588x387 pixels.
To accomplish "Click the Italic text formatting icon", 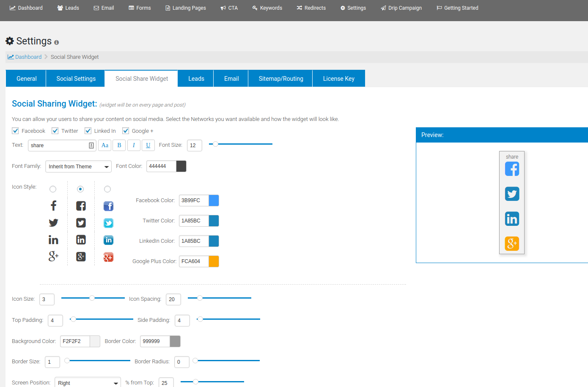I will point(134,145).
